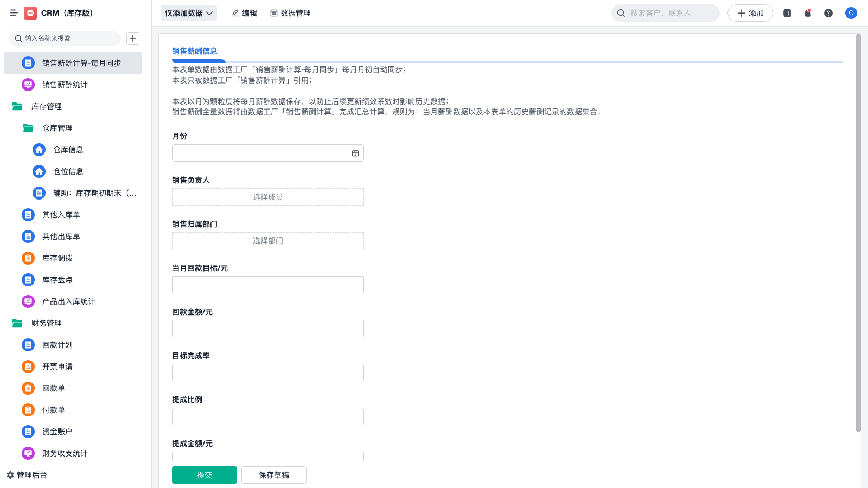Click the address book icon in header

point(787,13)
